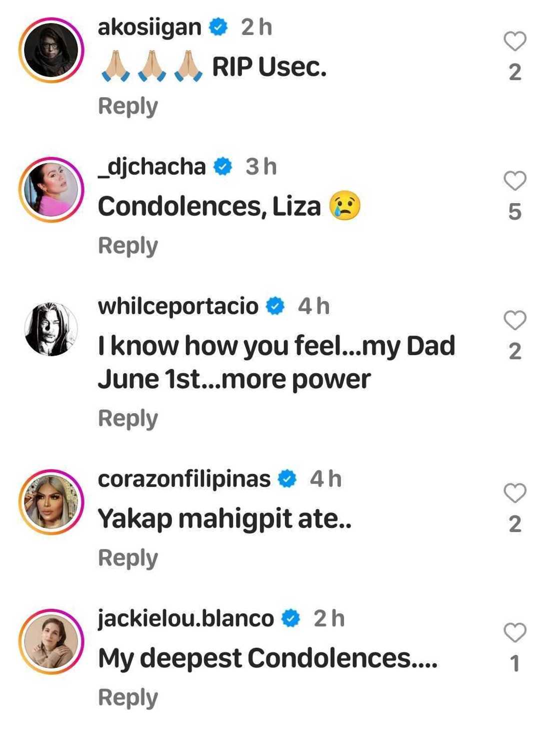
Task: Like jackielou.blanco's deepest condolences comment
Action: click(x=514, y=633)
